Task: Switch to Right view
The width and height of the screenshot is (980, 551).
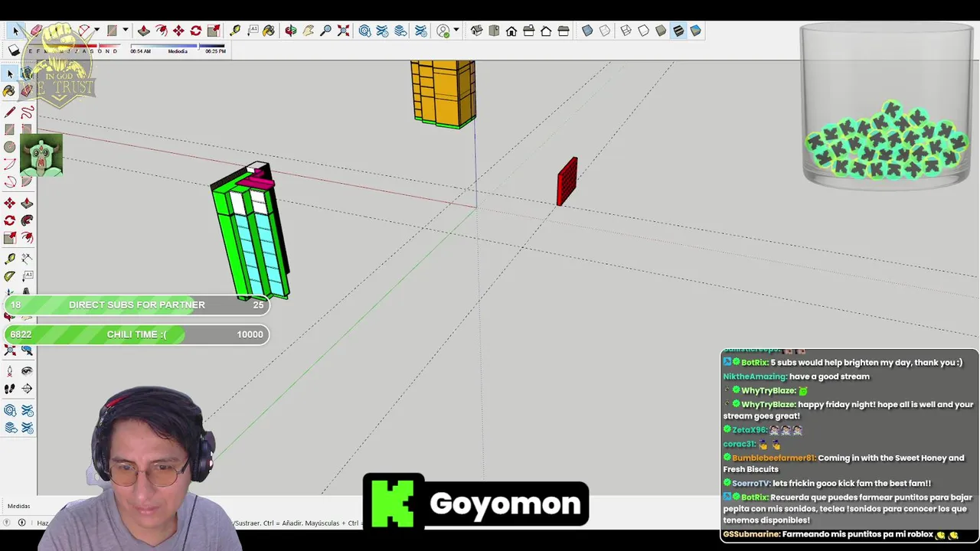Action: (x=529, y=31)
